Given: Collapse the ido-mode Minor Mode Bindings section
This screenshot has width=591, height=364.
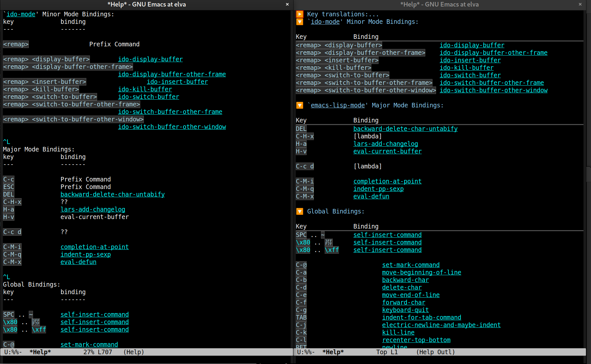Looking at the screenshot, I should [299, 22].
